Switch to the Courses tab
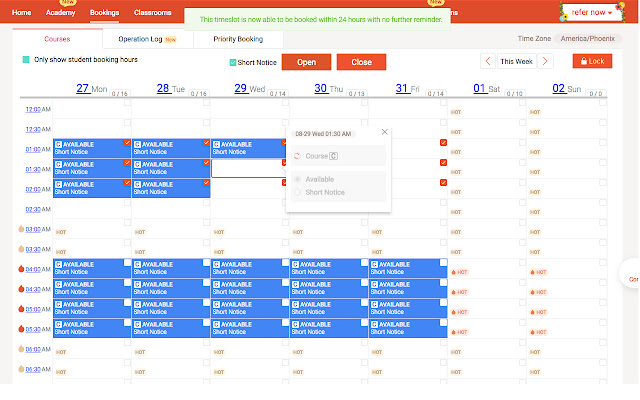 pyautogui.click(x=57, y=39)
